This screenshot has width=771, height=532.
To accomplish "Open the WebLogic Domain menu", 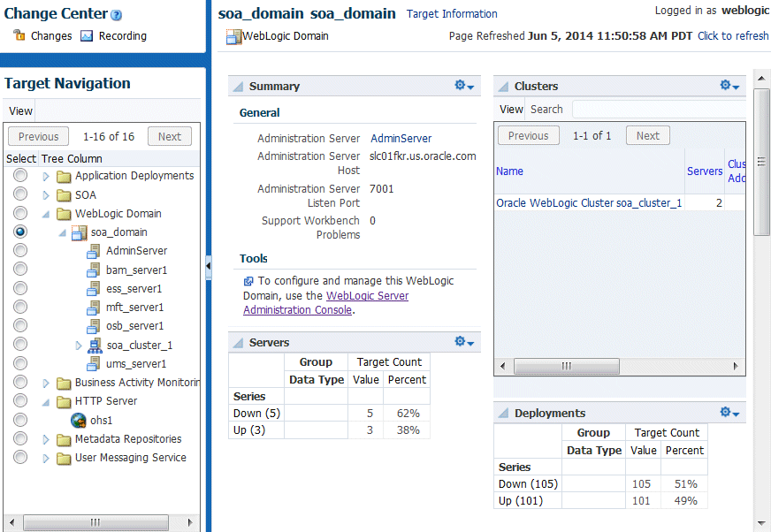I will coord(286,36).
